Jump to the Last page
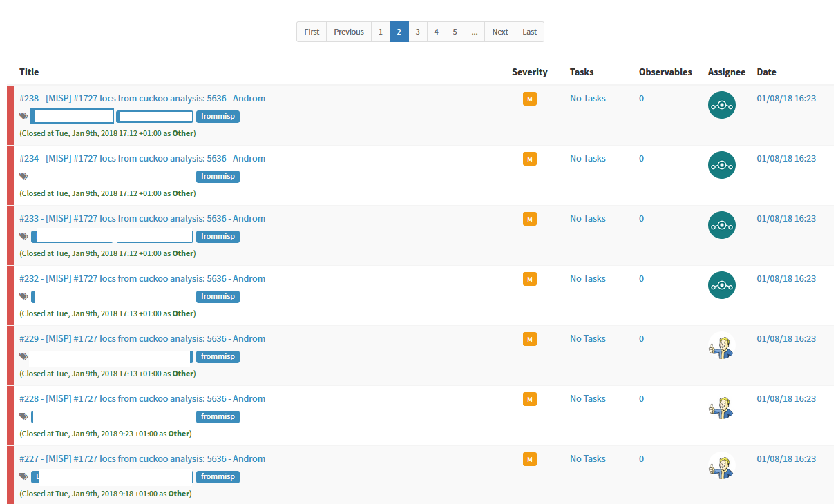Screen dimensions: 838x504 (x=529, y=32)
